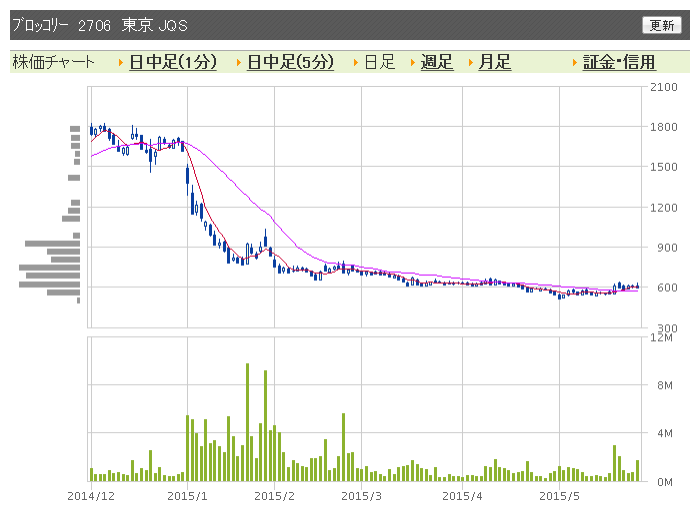Click the 0M volume axis label

tap(665, 482)
